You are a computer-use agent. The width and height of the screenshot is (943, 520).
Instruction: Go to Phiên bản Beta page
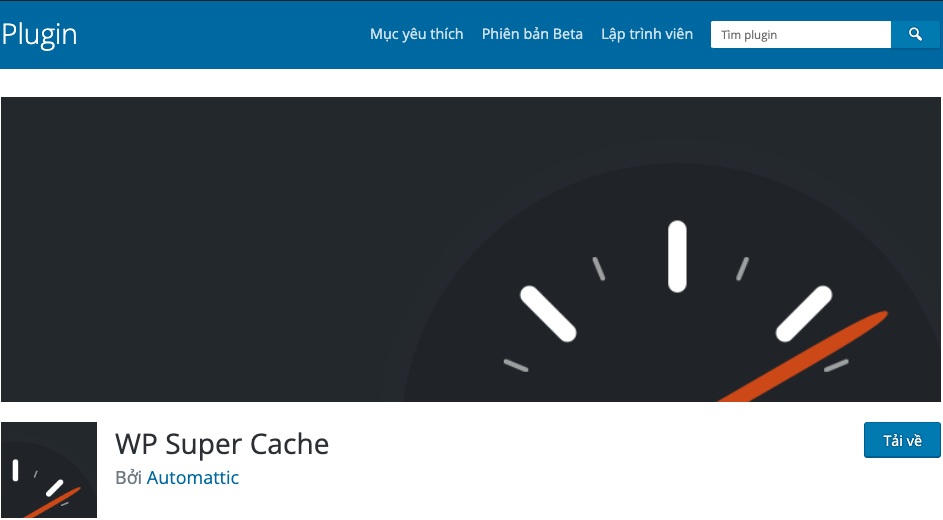coord(532,34)
